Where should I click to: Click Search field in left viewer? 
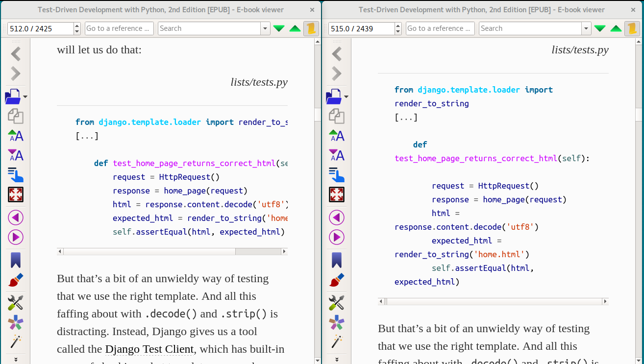tap(209, 28)
